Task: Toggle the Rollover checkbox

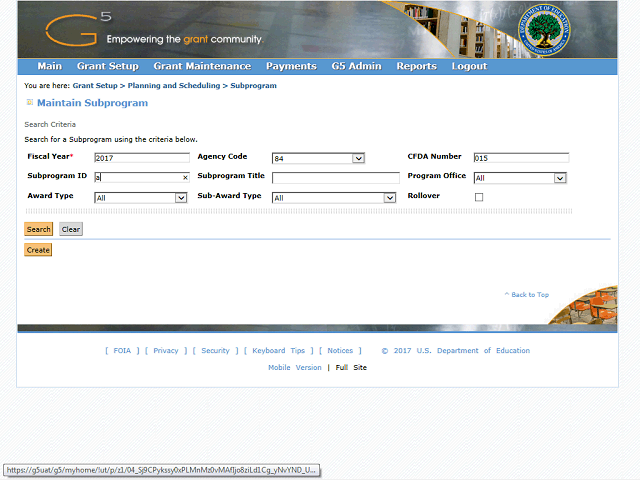Action: click(x=479, y=197)
